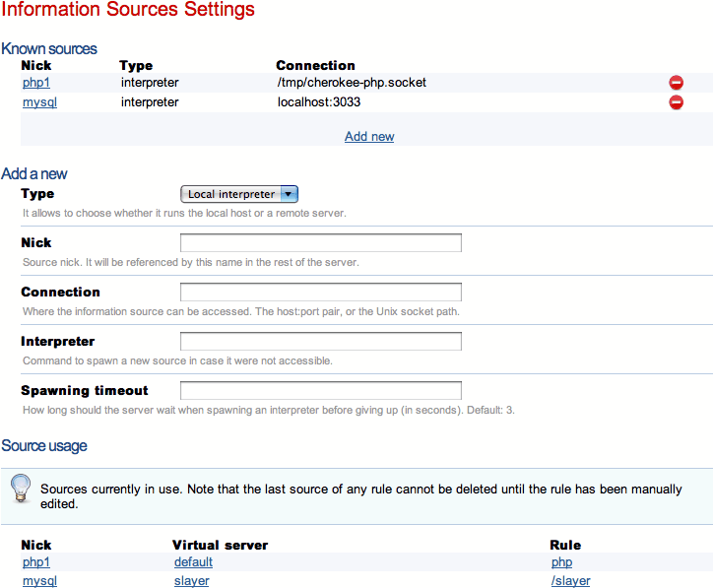Open php1 link under Source usage
The image size is (713, 588).
pos(36,562)
